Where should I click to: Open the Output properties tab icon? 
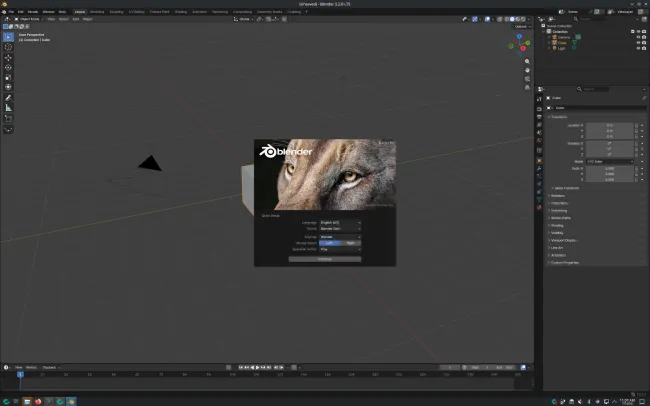point(539,117)
